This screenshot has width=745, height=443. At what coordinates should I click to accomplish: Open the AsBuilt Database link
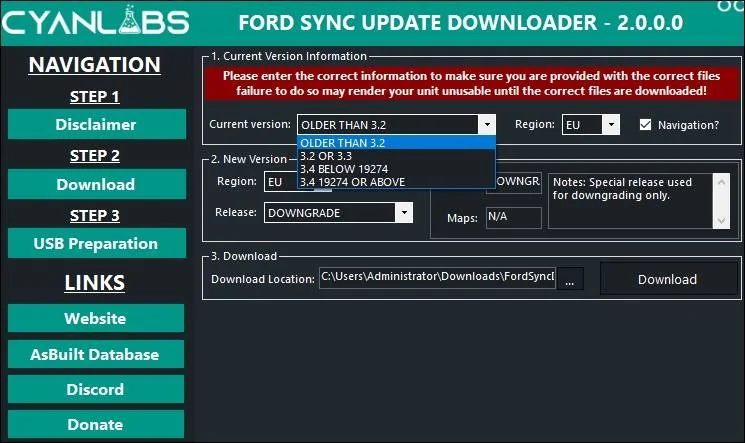96,354
